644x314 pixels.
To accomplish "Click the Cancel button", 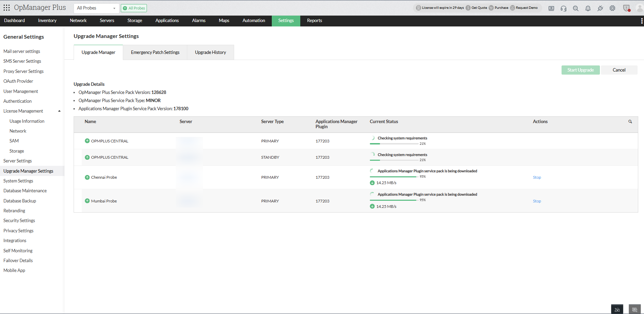I will [619, 70].
